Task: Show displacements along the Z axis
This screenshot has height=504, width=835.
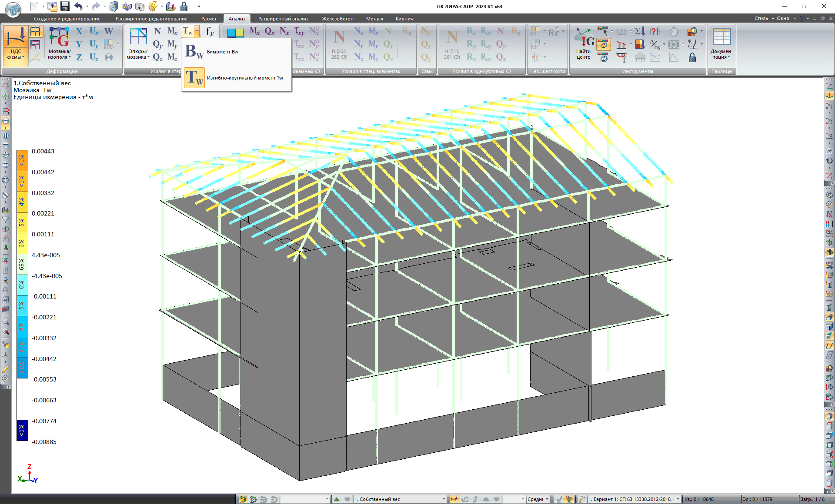Action: coord(79,57)
